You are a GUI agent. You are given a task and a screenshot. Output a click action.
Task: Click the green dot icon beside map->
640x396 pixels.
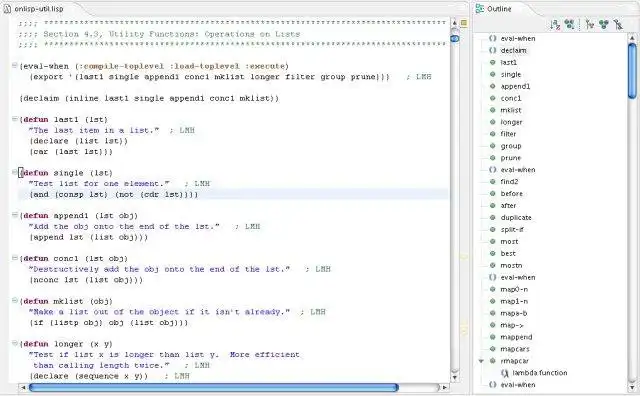click(x=493, y=325)
